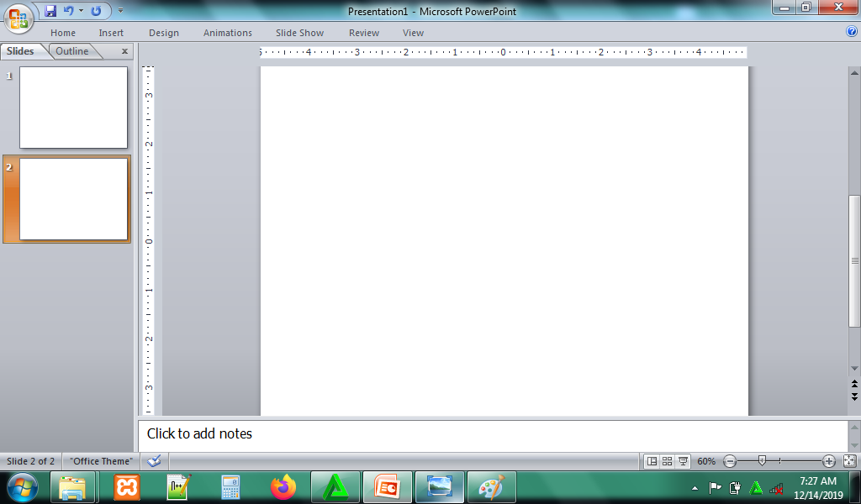Click the 60% zoom level button

pos(706,461)
